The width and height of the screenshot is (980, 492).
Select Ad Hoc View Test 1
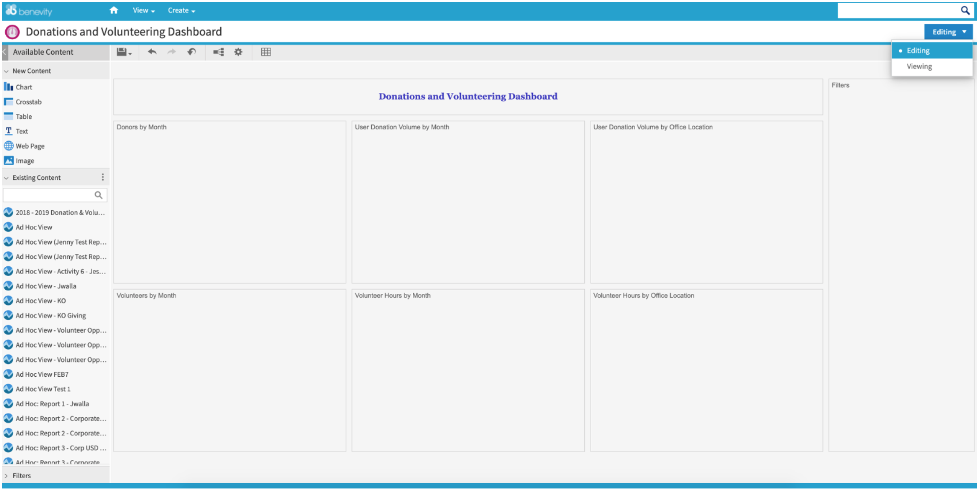pos(37,389)
